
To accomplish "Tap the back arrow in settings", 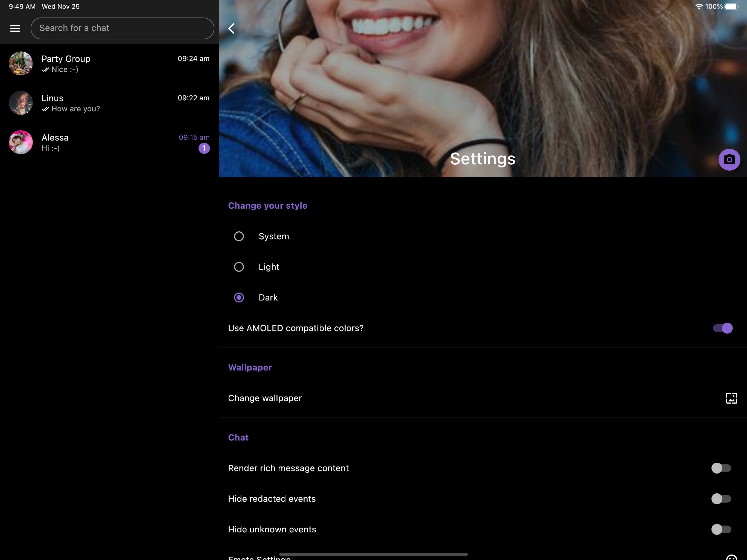I will click(232, 28).
